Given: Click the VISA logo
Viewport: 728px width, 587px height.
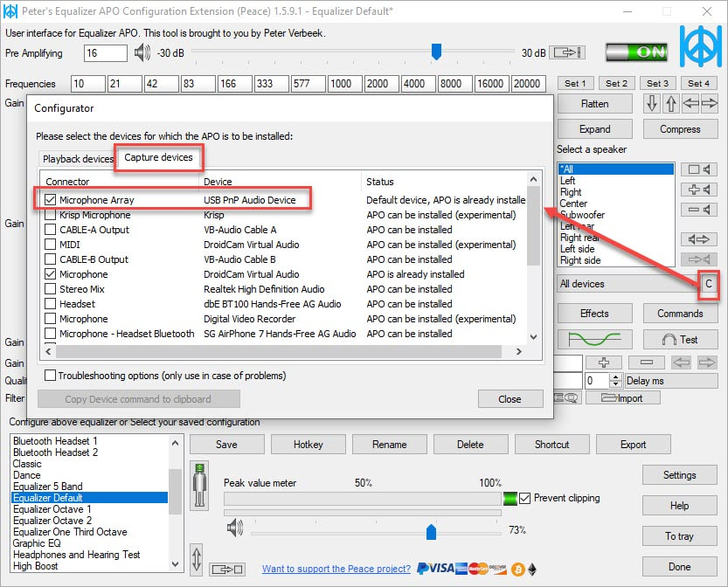Looking at the screenshot, I should click(441, 569).
